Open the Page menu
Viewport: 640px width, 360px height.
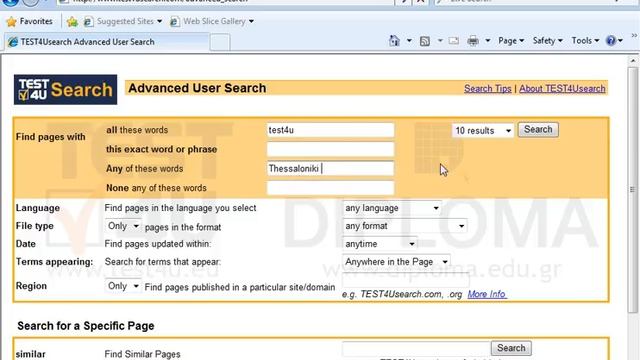[511, 41]
